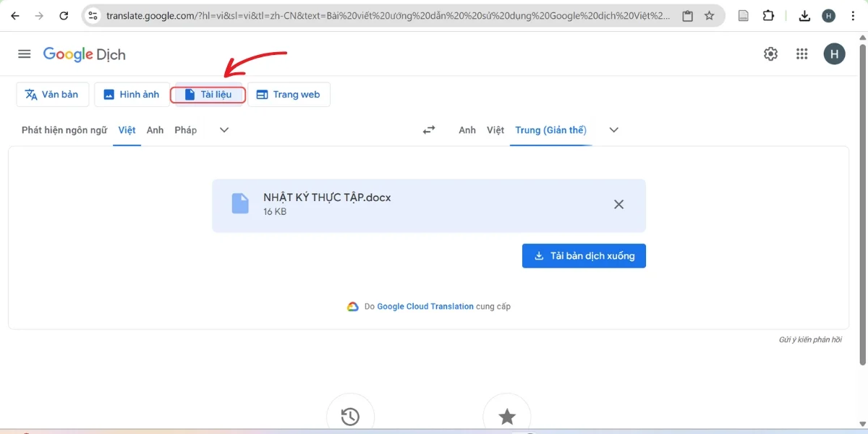Expand the target language dropdown chevron
The width and height of the screenshot is (868, 434).
pos(613,130)
